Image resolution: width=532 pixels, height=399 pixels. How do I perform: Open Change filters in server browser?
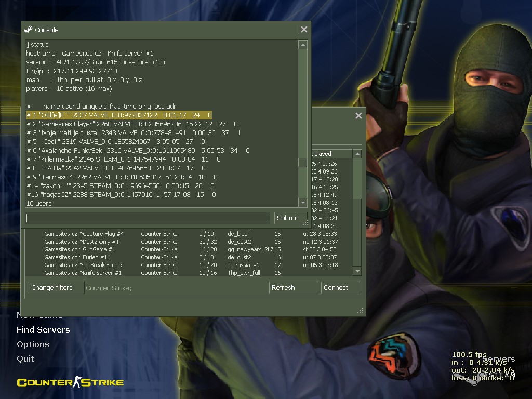coord(56,288)
